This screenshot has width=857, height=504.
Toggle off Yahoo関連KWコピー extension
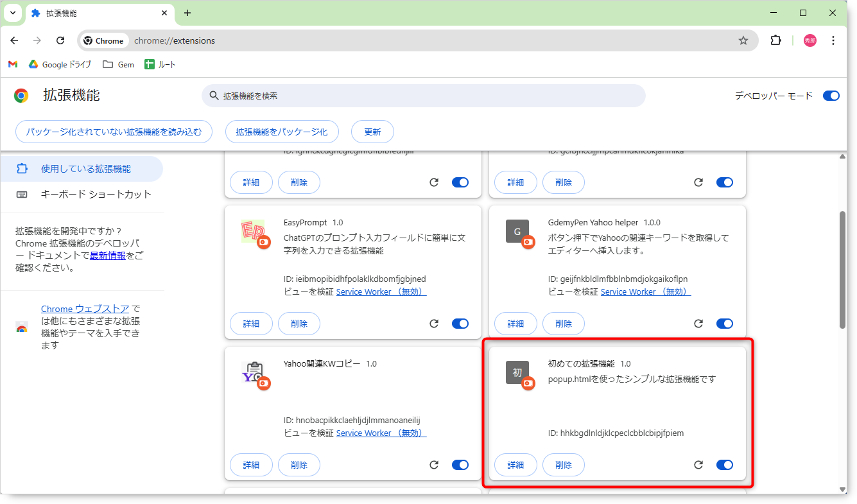click(460, 465)
